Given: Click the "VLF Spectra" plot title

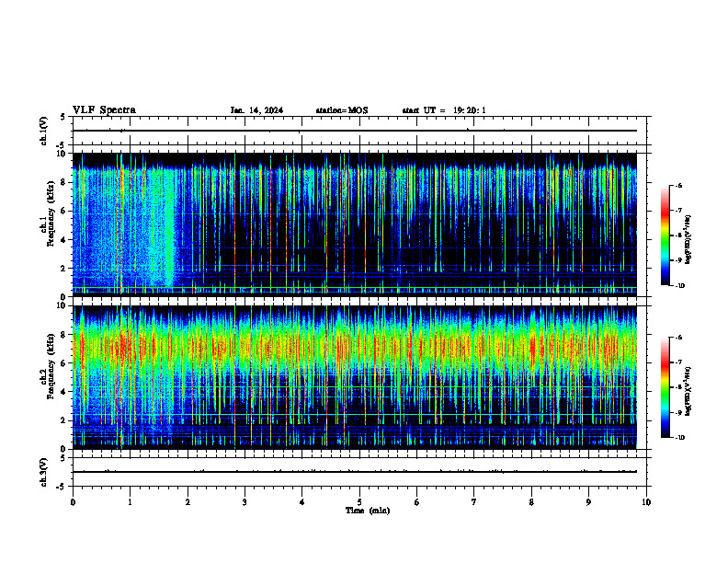Looking at the screenshot, I should tap(104, 110).
